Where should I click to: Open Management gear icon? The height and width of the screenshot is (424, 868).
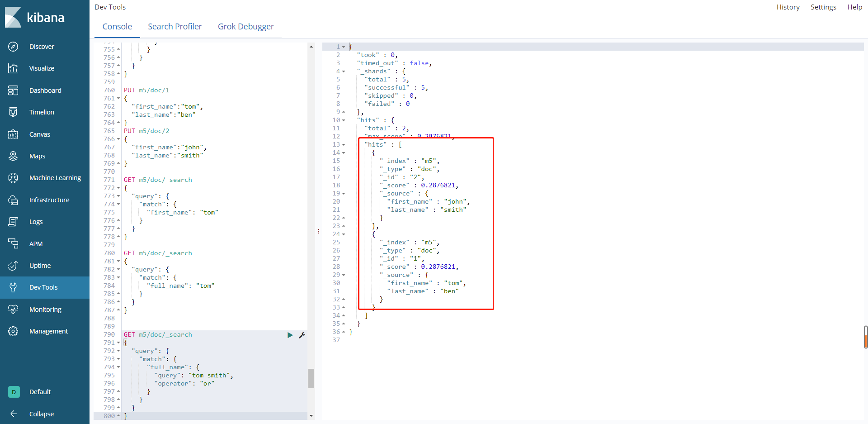click(13, 331)
